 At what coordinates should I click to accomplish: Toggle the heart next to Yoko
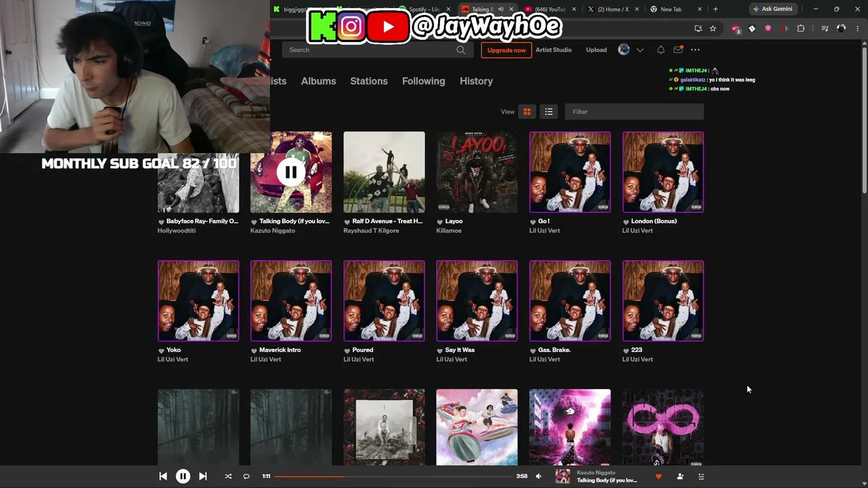161,350
